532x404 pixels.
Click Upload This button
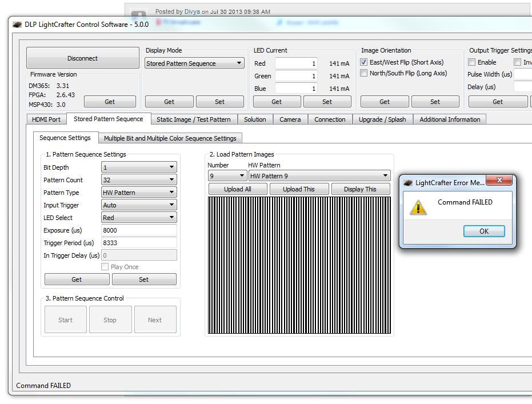(x=299, y=189)
